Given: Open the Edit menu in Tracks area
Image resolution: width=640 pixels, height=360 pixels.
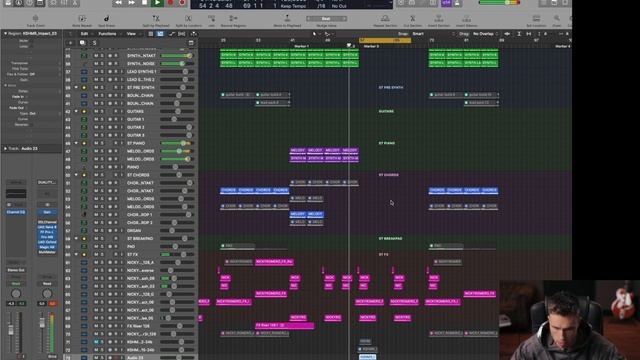Looking at the screenshot, I should (84, 34).
